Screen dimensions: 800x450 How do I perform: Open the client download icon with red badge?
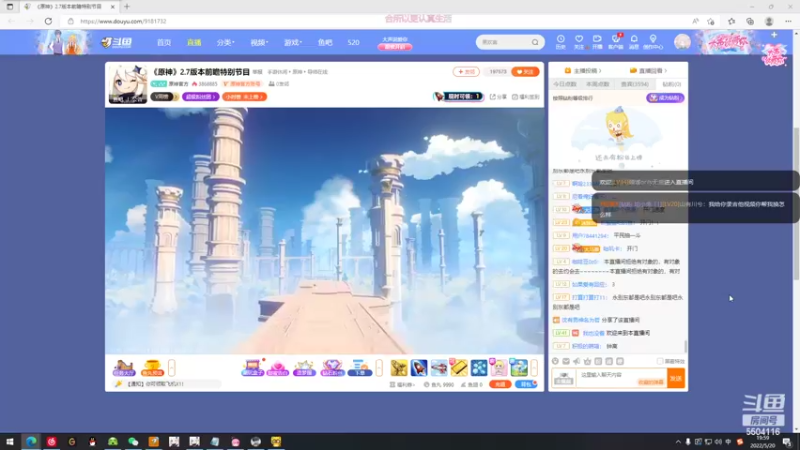pos(616,42)
